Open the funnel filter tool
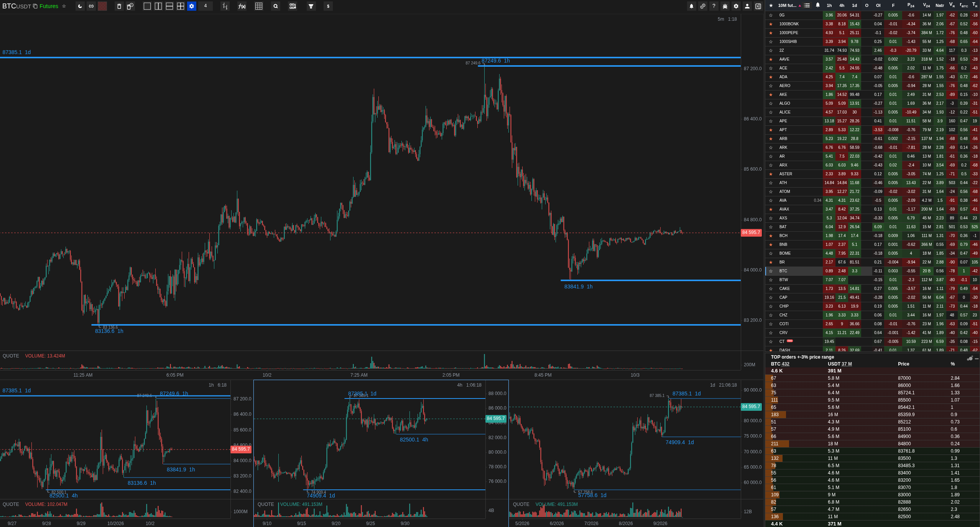 tap(311, 6)
